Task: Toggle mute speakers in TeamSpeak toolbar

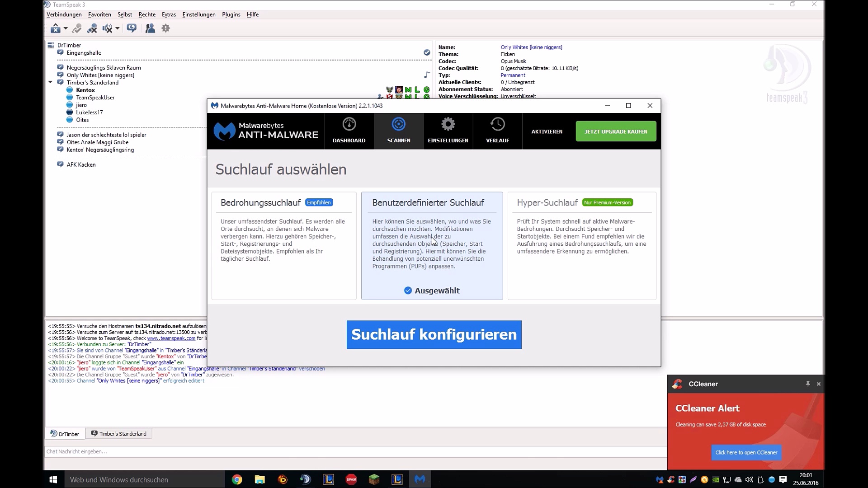Action: click(x=107, y=28)
